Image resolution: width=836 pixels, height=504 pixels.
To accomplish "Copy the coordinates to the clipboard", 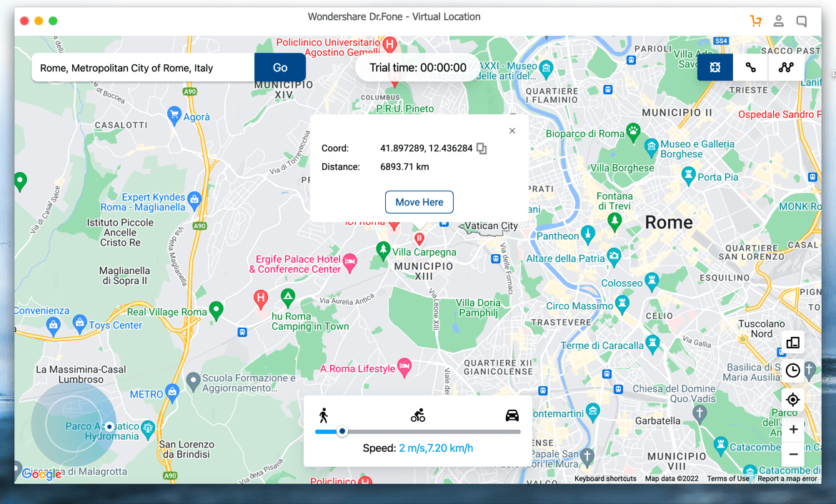I will [482, 148].
